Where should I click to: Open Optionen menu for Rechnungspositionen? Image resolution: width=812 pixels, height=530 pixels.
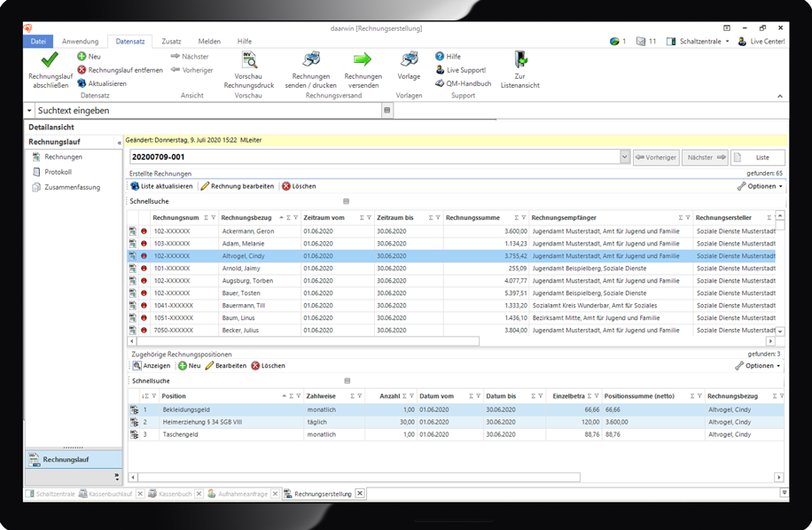[758, 366]
